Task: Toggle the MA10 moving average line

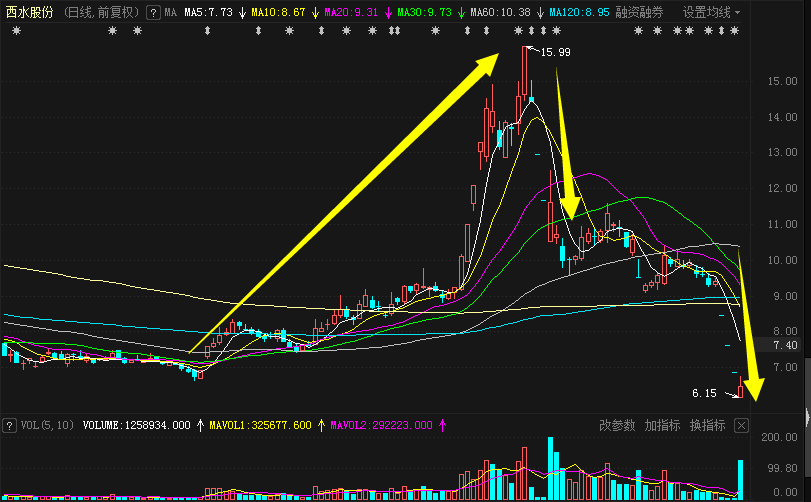Action: click(278, 13)
